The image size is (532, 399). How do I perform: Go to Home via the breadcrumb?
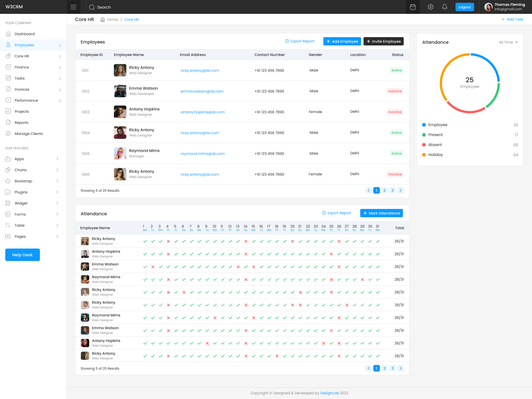(112, 19)
